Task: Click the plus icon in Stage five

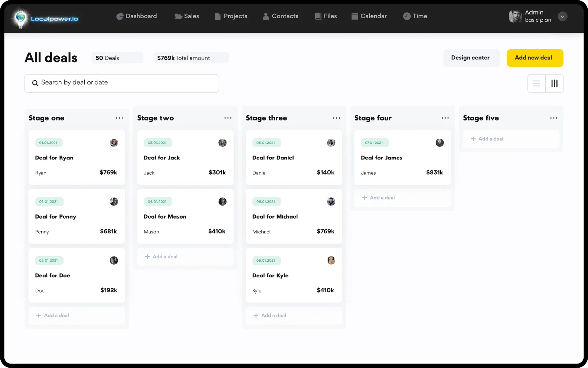Action: [473, 139]
